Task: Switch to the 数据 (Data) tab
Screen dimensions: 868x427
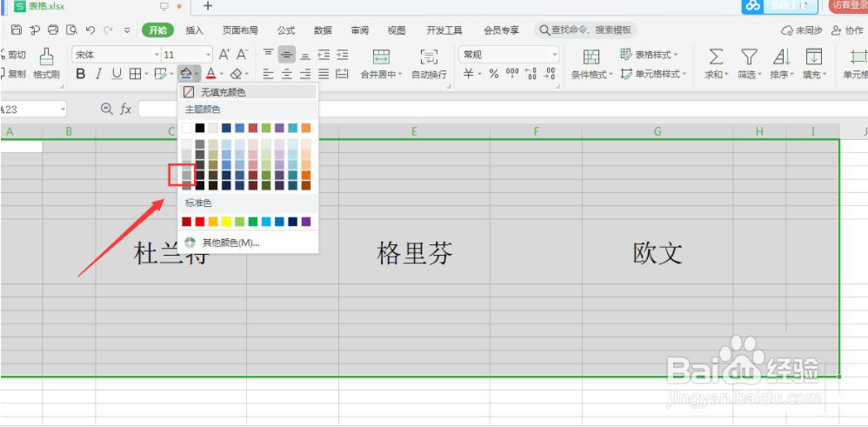Action: [x=323, y=30]
